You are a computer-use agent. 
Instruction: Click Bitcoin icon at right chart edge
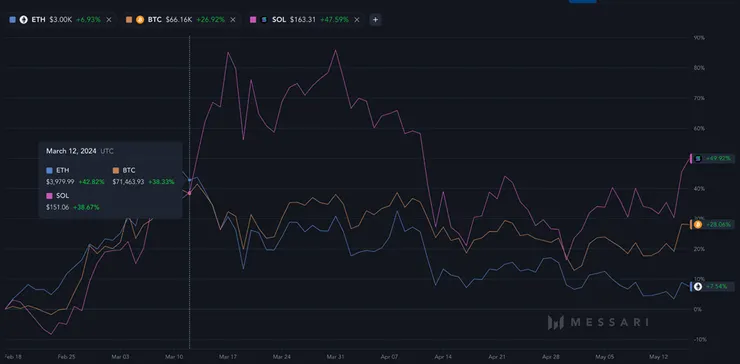click(698, 225)
